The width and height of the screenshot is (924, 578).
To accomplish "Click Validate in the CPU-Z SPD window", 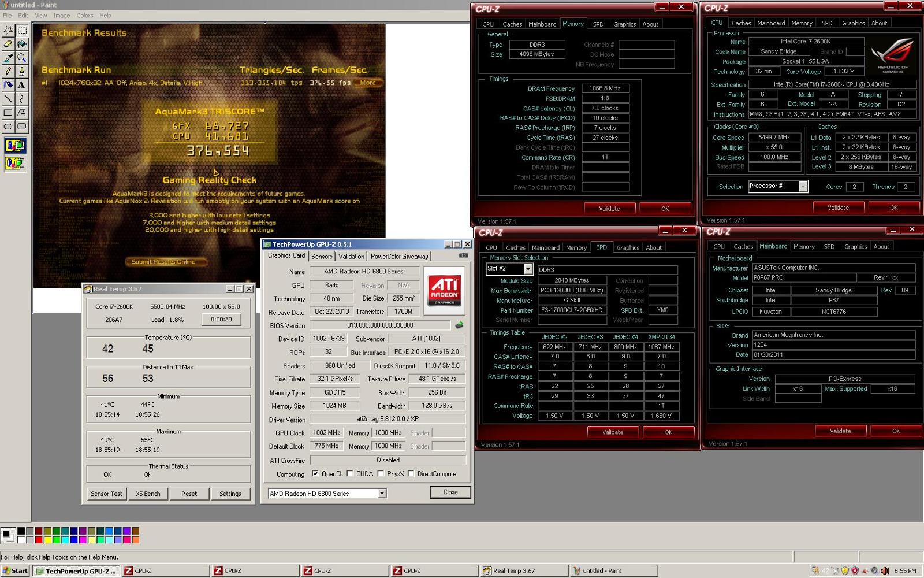I will [x=612, y=432].
